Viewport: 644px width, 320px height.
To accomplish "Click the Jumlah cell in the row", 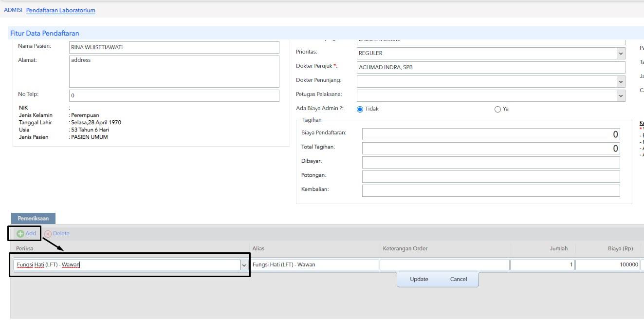I will (x=542, y=265).
